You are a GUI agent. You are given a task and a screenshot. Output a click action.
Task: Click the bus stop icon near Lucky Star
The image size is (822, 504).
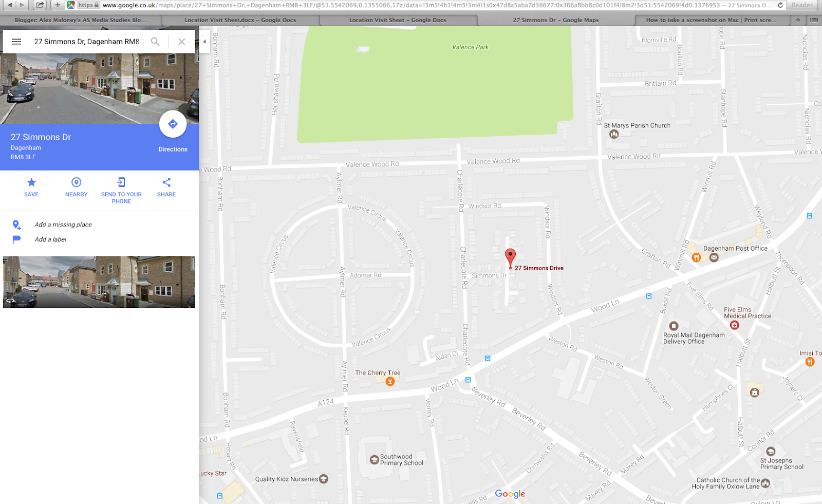pos(220,496)
